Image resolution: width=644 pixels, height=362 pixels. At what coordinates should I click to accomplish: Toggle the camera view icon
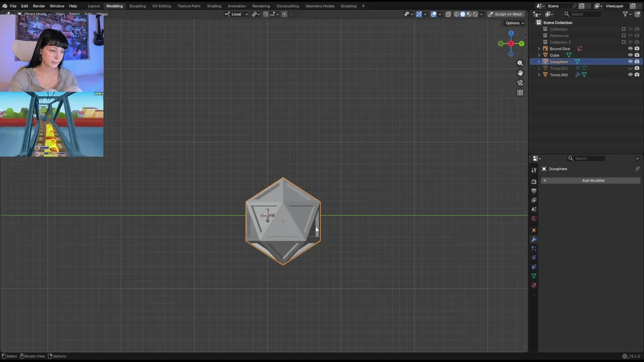520,83
